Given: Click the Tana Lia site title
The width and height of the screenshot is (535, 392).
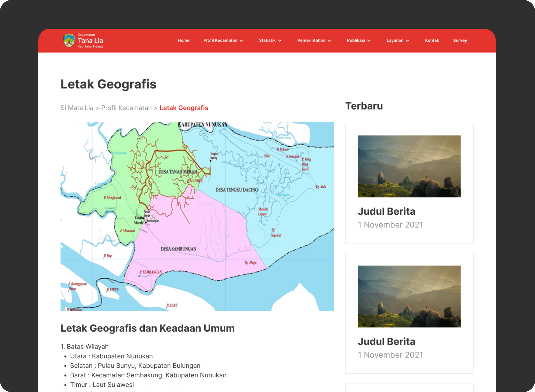Looking at the screenshot, I should coord(90,41).
